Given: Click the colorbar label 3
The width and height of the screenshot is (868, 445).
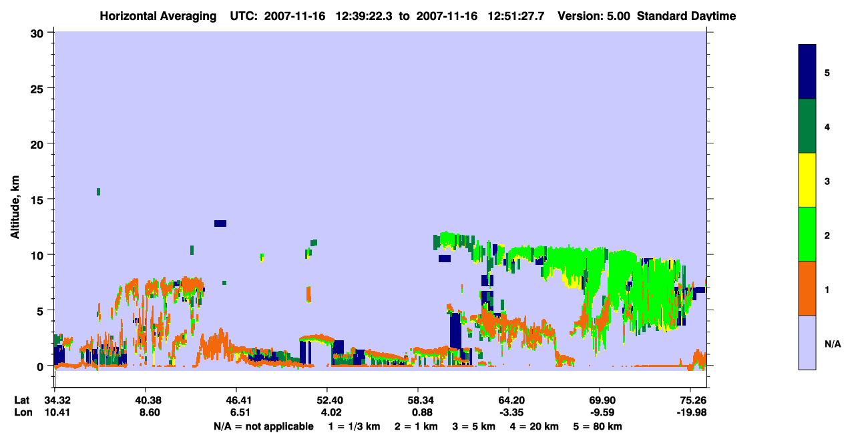Looking at the screenshot, I should coord(827,181).
